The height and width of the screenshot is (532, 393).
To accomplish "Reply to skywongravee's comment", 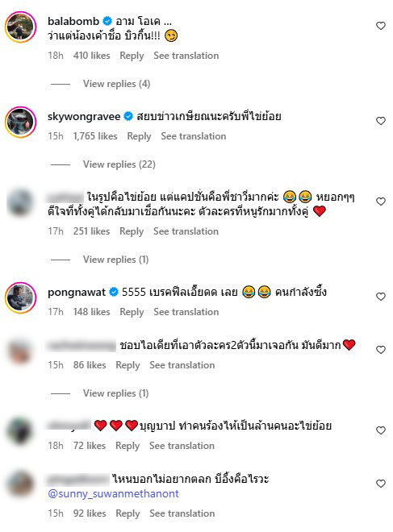I will pyautogui.click(x=139, y=136).
